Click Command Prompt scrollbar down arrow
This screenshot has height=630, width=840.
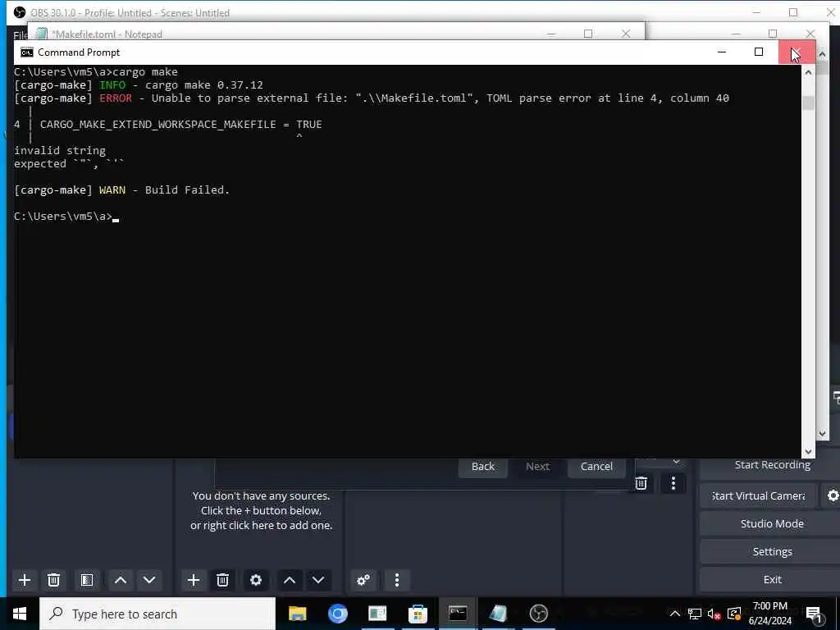pyautogui.click(x=808, y=452)
